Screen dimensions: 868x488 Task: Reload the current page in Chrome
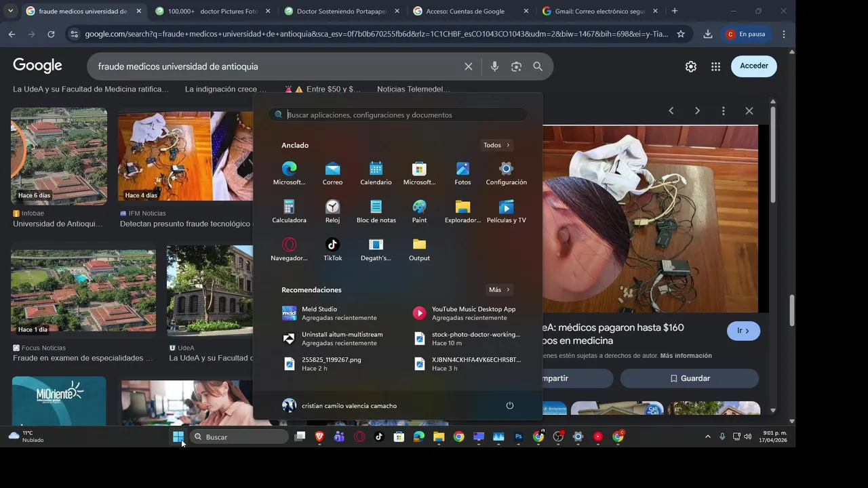tap(51, 34)
